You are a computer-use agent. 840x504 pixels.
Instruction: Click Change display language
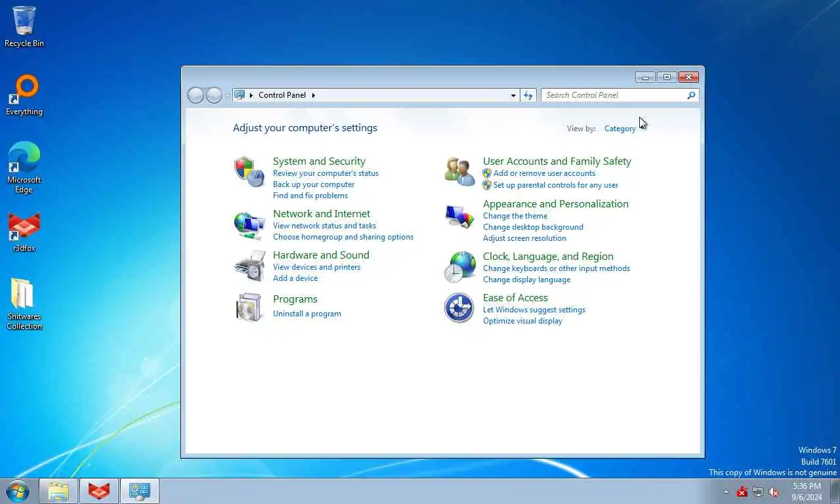tap(526, 280)
